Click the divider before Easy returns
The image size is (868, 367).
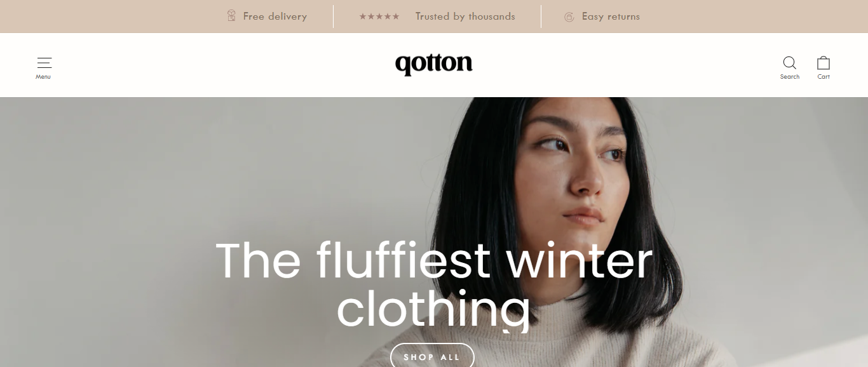(x=541, y=17)
